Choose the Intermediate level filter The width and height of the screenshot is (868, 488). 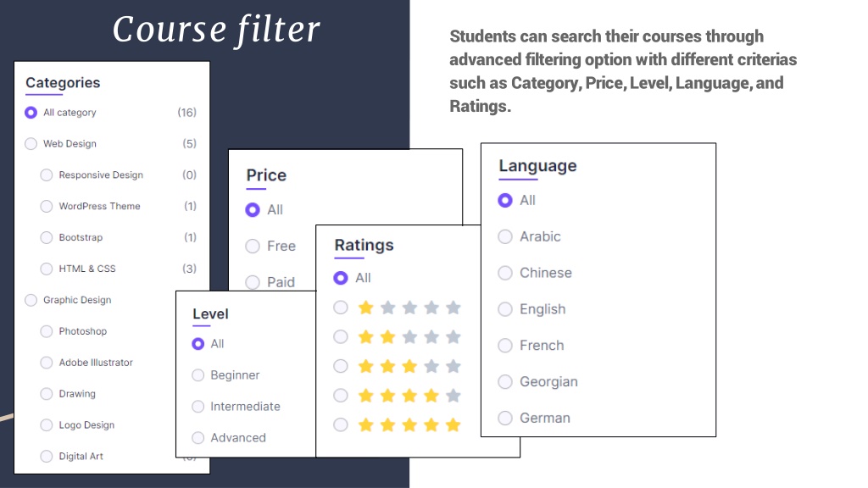pyautogui.click(x=198, y=407)
